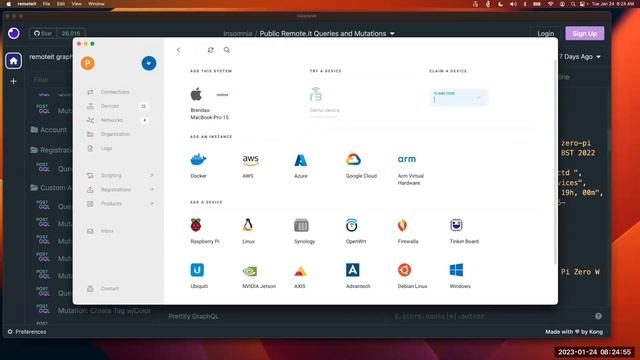
Task: Open Scripting in the sidebar
Action: pyautogui.click(x=111, y=176)
